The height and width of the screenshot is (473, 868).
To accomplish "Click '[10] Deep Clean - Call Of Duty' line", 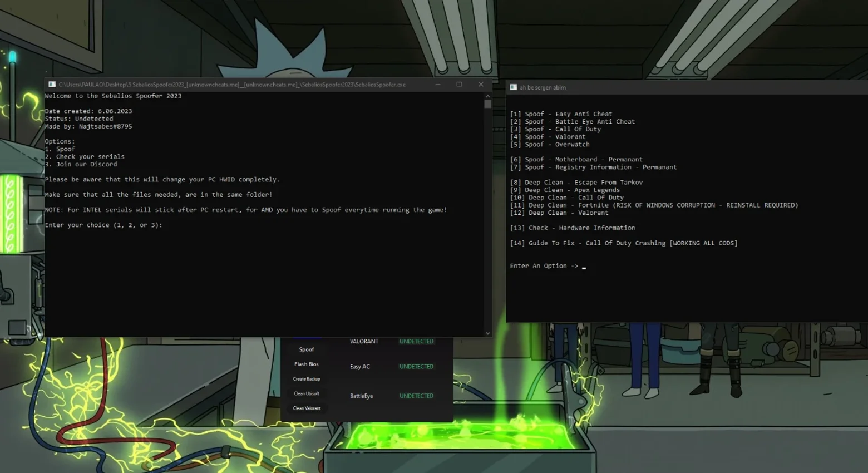I will (x=567, y=198).
